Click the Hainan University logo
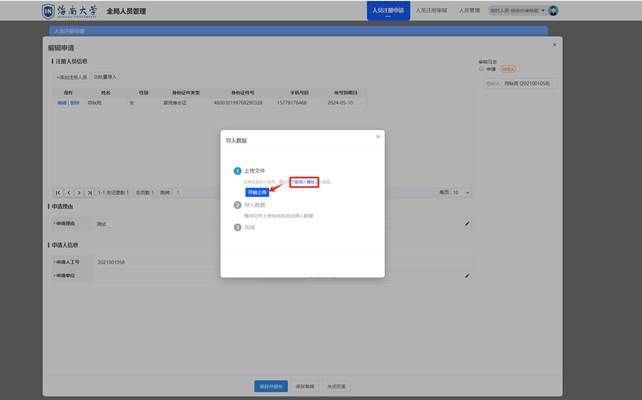 (70, 11)
